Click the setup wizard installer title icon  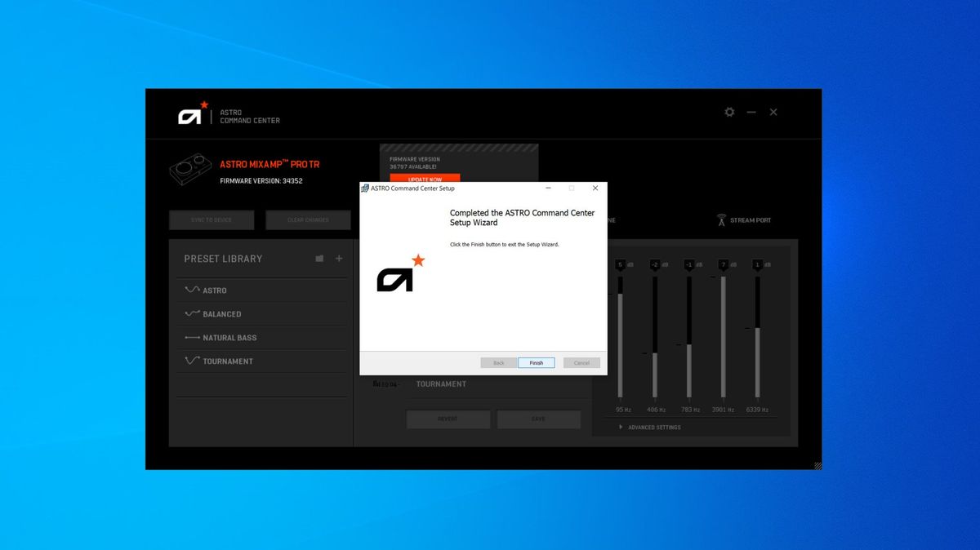point(365,189)
